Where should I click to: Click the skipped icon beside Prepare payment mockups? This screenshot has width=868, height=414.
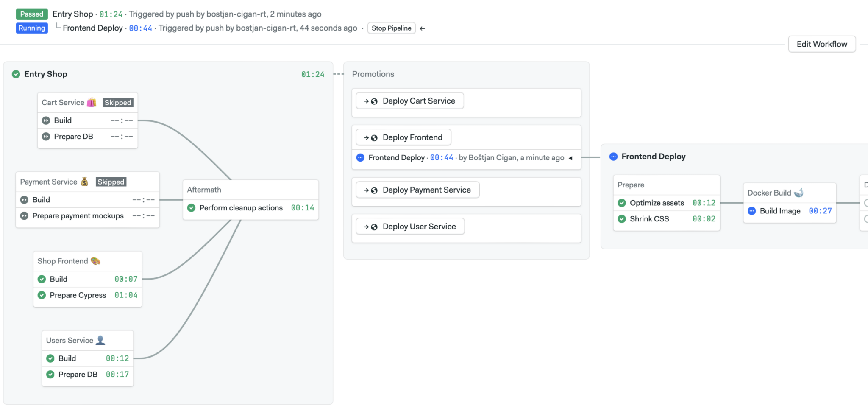[x=24, y=216]
